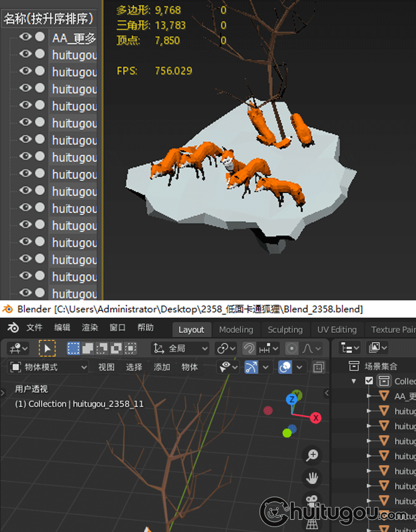This screenshot has width=416, height=532.
Task: Click the 名称(按升序排序) column header
Action: pyautogui.click(x=49, y=18)
